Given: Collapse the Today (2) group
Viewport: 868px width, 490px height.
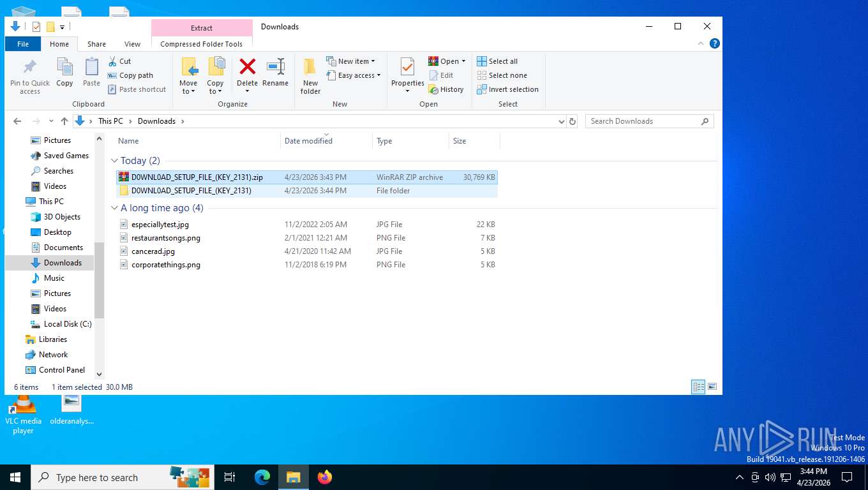Looking at the screenshot, I should point(115,161).
